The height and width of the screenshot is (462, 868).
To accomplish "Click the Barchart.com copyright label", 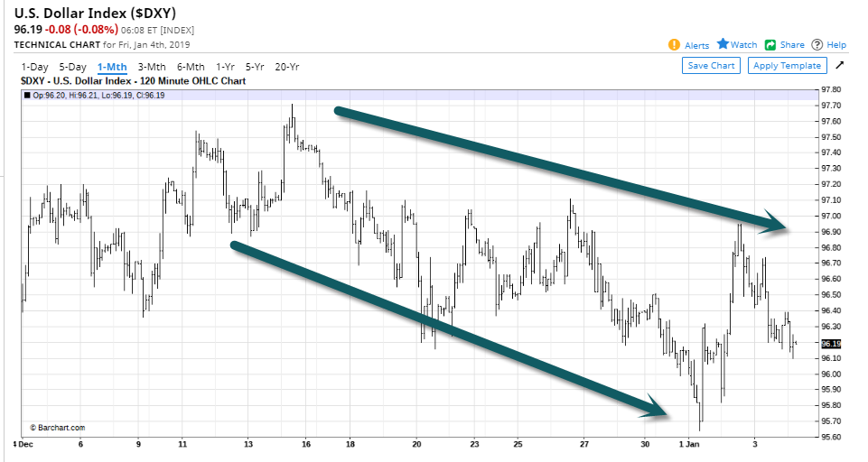I will (x=58, y=428).
